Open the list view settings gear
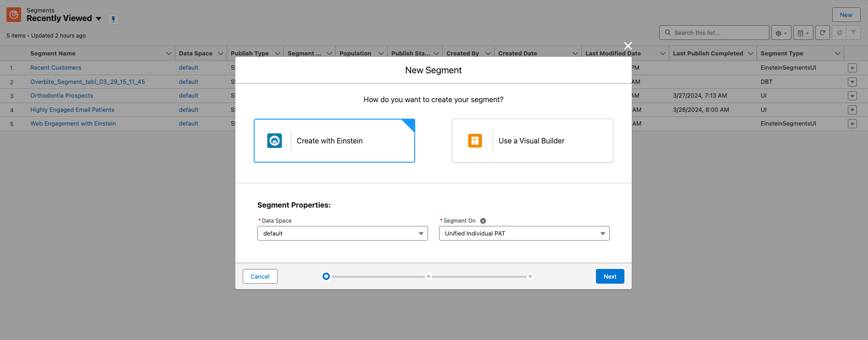The image size is (868, 340). pyautogui.click(x=781, y=33)
